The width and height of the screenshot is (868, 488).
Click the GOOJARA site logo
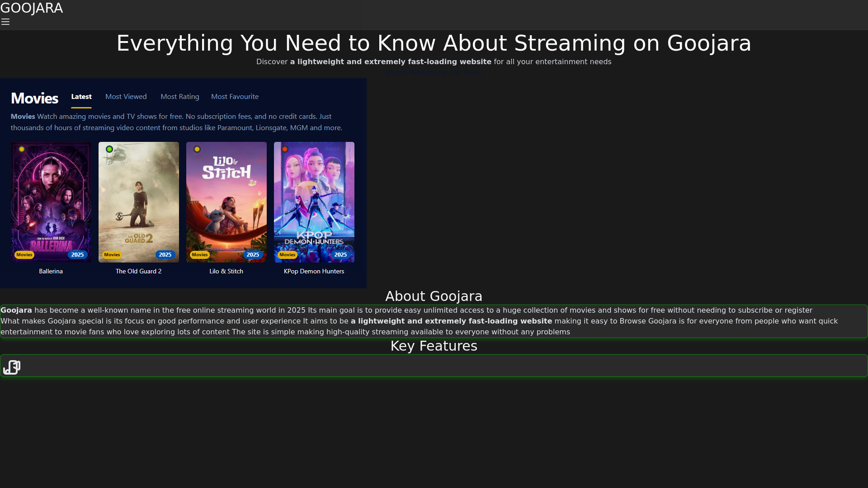click(32, 8)
